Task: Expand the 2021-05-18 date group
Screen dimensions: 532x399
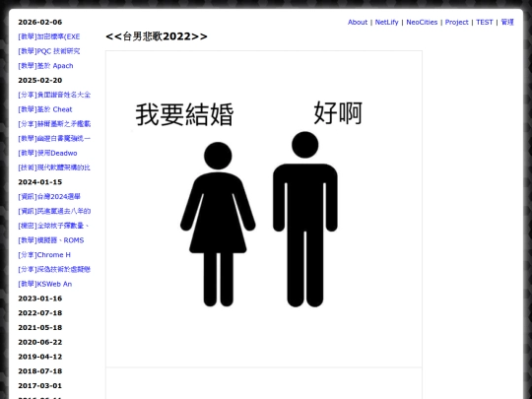Action: [x=40, y=328]
